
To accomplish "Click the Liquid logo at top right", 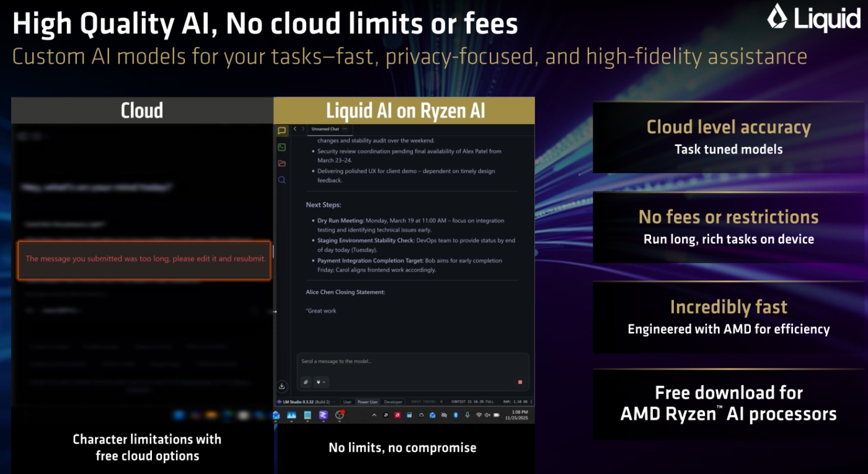I will click(x=813, y=18).
